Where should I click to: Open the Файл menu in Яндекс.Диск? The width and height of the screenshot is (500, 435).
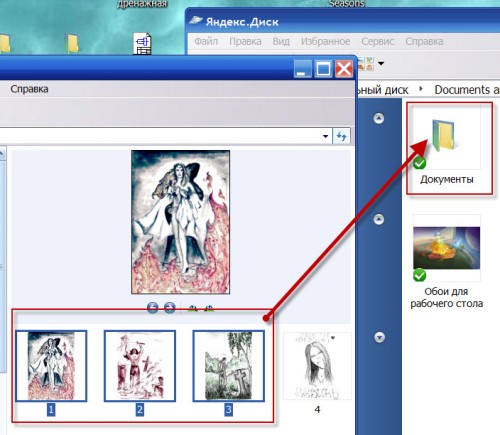[x=206, y=41]
